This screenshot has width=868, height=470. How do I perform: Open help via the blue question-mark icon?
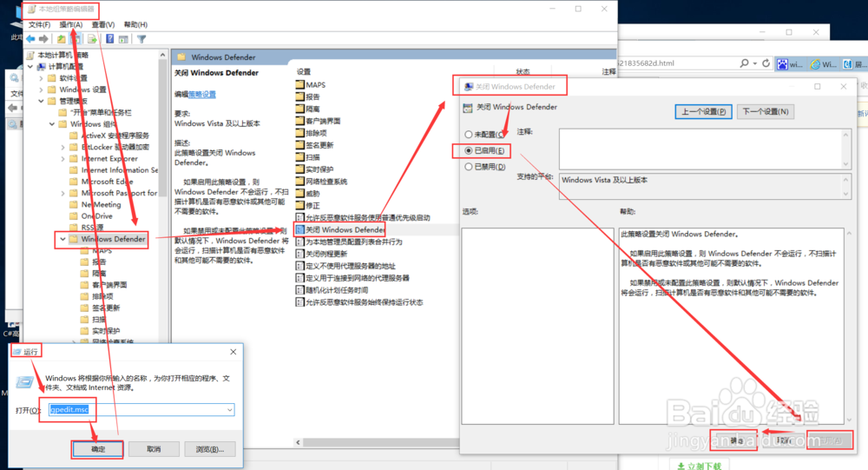coord(109,39)
